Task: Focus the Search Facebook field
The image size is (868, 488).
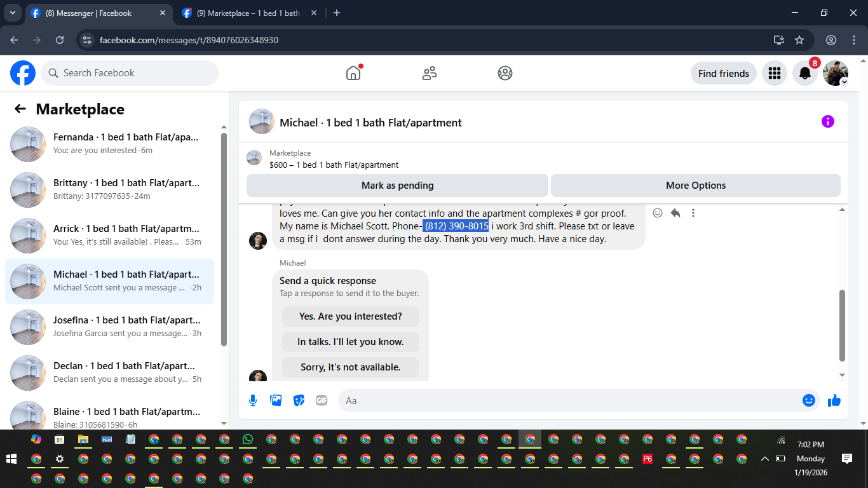Action: [x=130, y=73]
